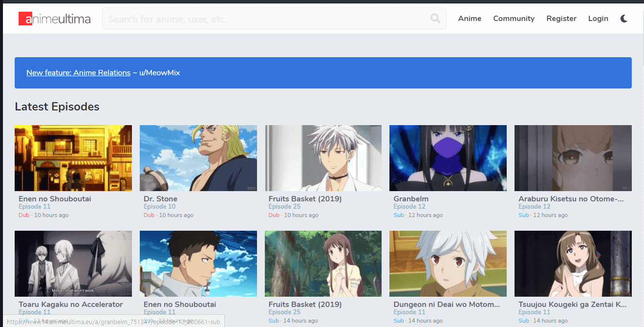Viewport: 644px width, 327px height.
Task: Focus the anime search field
Action: point(274,19)
